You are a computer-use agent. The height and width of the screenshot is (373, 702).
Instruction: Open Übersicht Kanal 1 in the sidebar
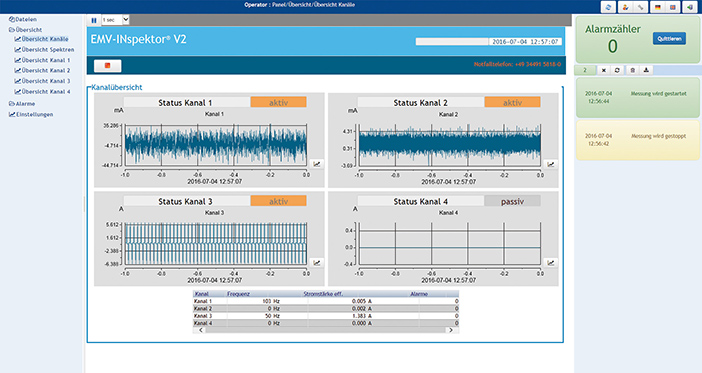pyautogui.click(x=43, y=60)
